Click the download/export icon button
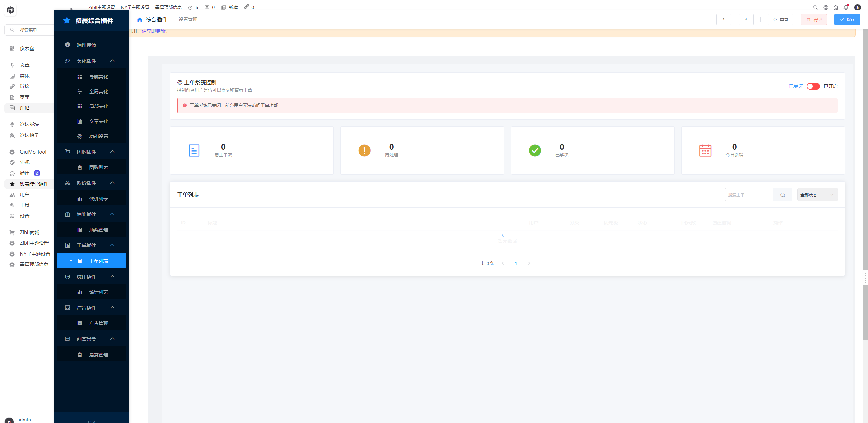Viewport: 868px width, 423px height. (x=746, y=20)
